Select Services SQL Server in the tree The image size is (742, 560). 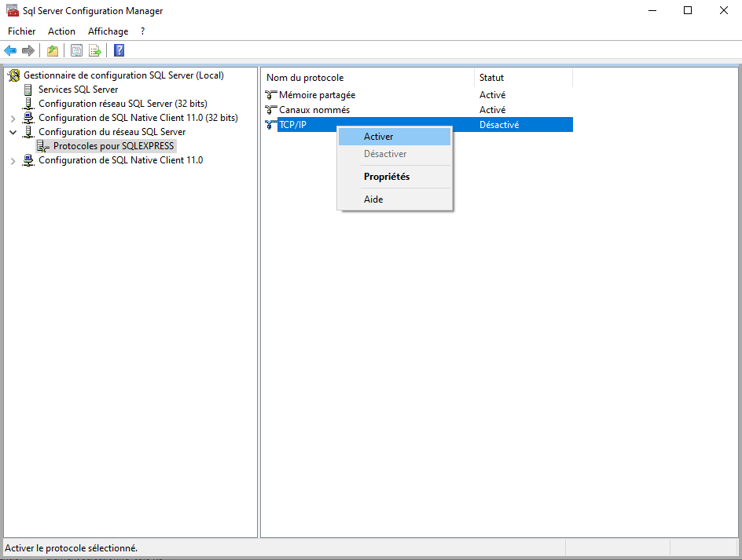click(78, 90)
